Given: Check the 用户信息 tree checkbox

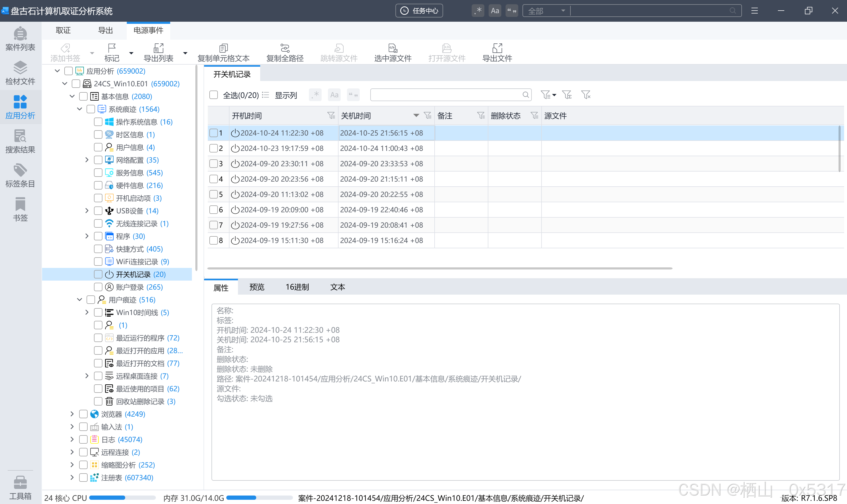Looking at the screenshot, I should coord(98,147).
